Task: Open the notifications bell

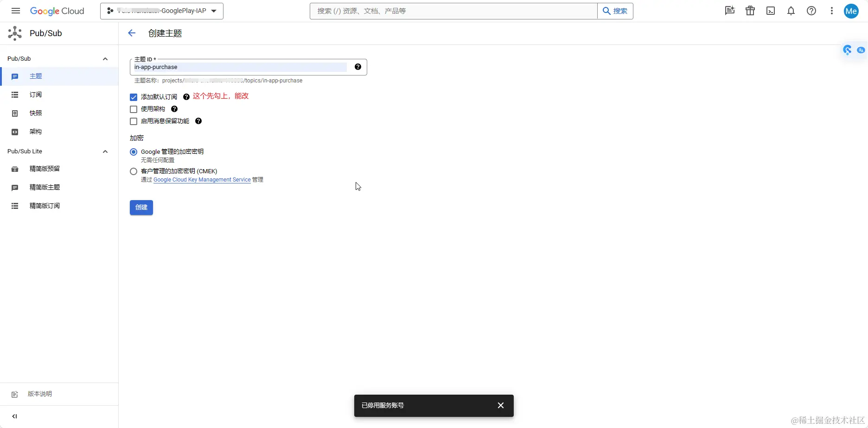Action: pyautogui.click(x=791, y=11)
